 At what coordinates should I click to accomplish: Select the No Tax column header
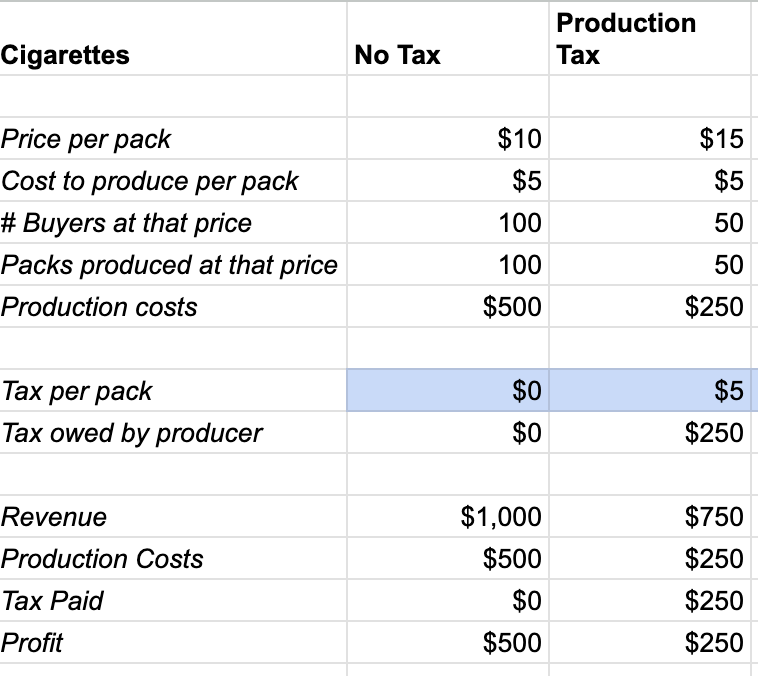(448, 39)
